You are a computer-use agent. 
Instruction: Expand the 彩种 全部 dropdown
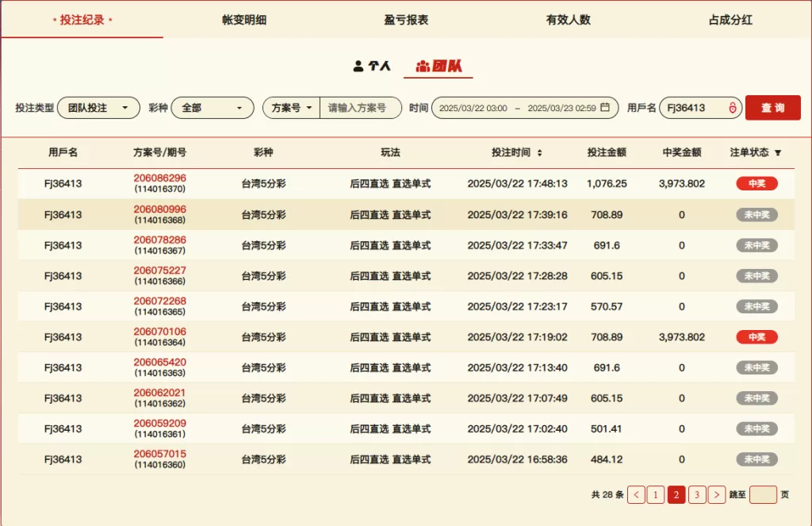(213, 108)
